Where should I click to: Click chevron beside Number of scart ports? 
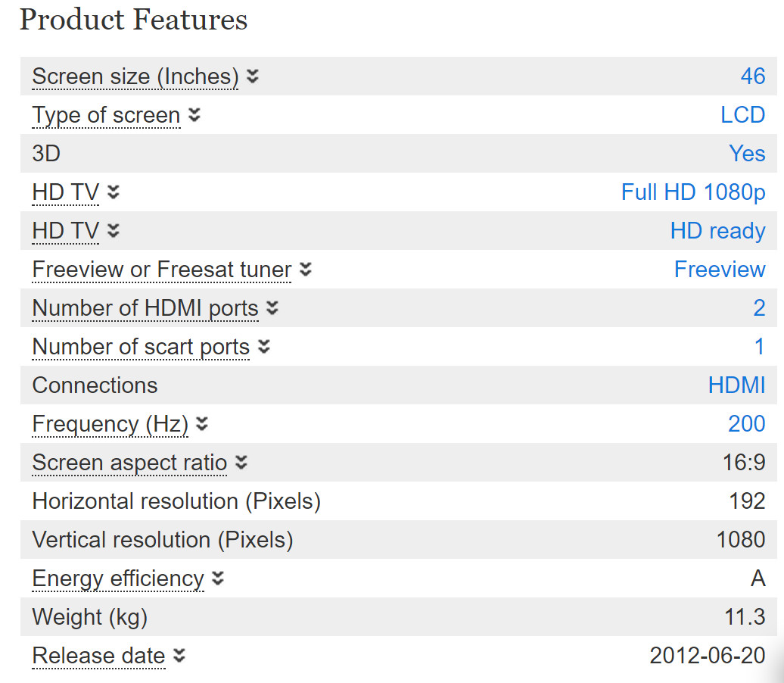pyautogui.click(x=263, y=347)
